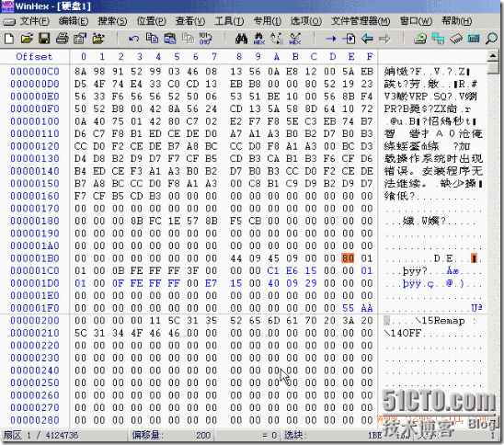Click the 55 signature byte in row 000001F0

(348, 308)
